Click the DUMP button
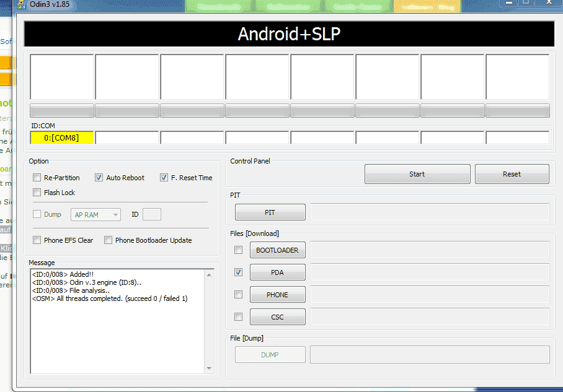The image size is (563, 392). point(270,355)
